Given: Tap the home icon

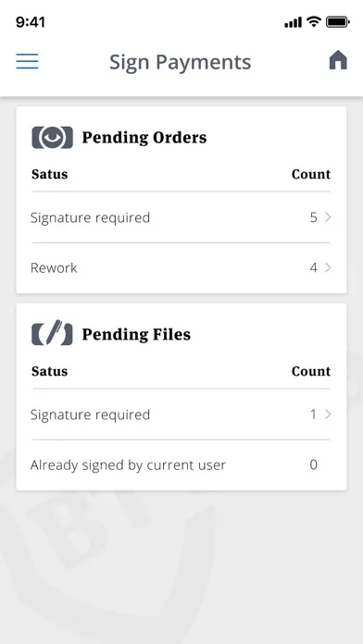Looking at the screenshot, I should coord(338,60).
